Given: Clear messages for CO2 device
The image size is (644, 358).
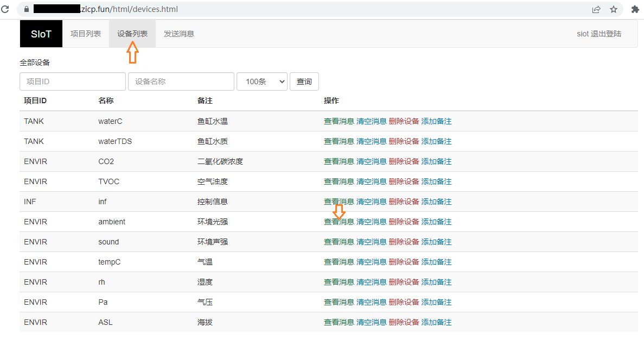Looking at the screenshot, I should 371,161.
